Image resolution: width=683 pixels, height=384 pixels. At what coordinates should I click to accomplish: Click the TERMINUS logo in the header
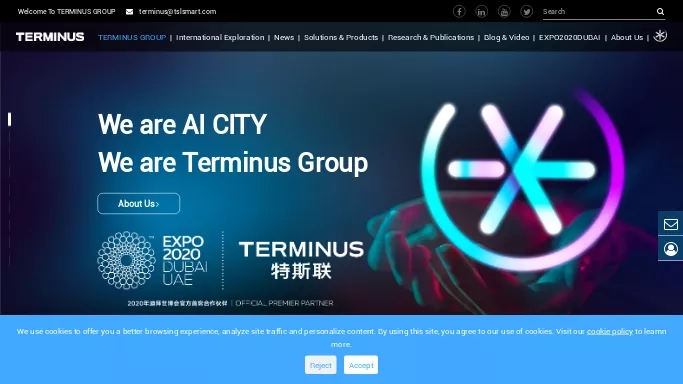coord(50,37)
